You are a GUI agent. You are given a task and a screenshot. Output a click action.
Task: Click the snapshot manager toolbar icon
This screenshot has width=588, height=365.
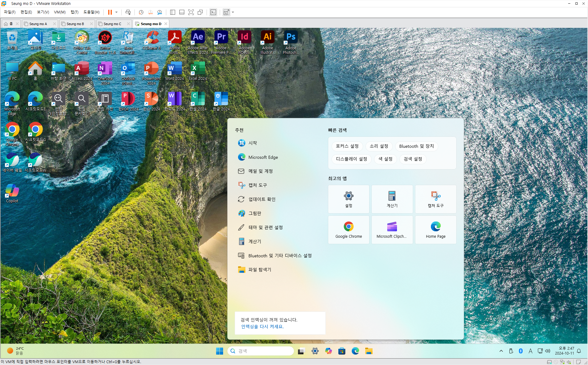160,12
